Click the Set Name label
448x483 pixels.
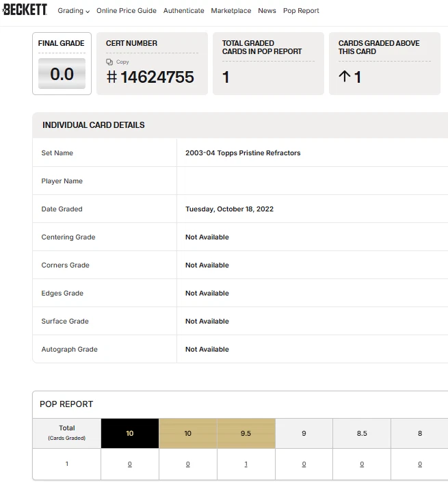click(x=57, y=153)
